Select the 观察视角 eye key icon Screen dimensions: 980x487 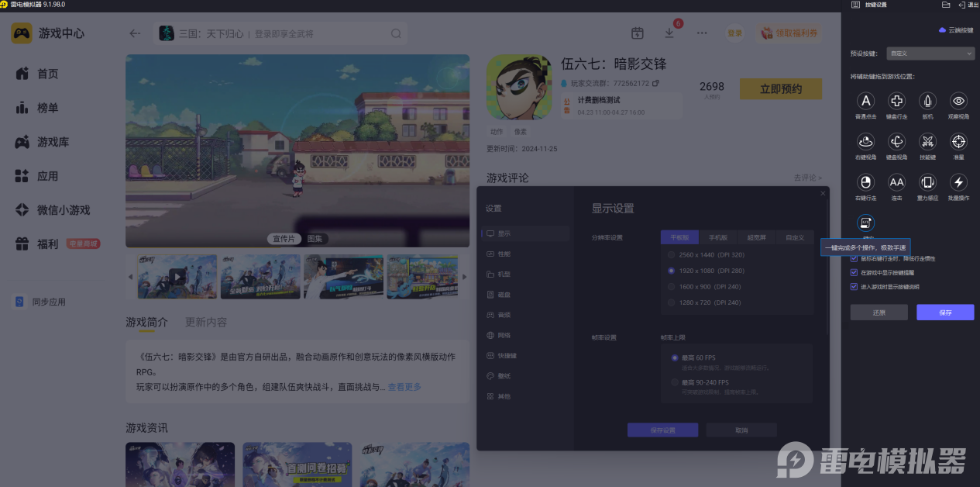tap(959, 101)
